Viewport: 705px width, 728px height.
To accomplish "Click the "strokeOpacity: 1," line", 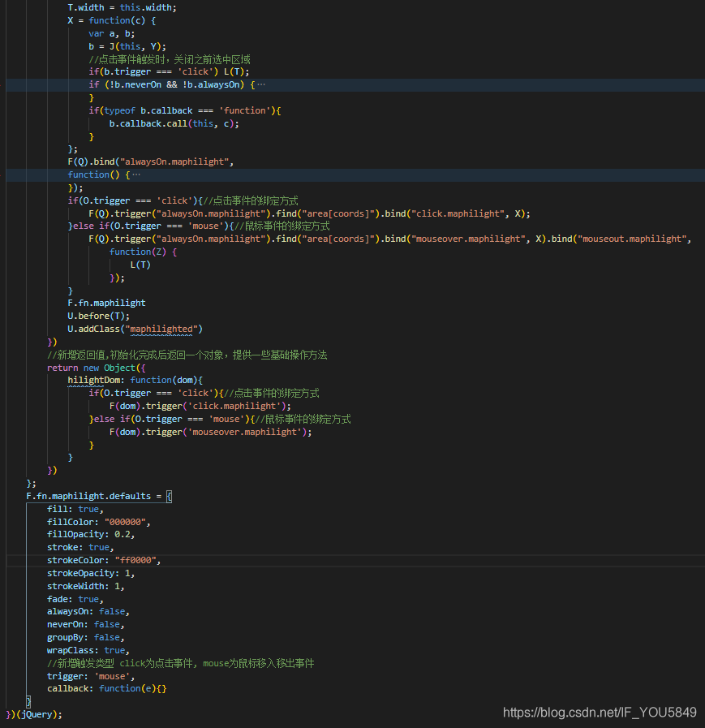I will pos(91,573).
